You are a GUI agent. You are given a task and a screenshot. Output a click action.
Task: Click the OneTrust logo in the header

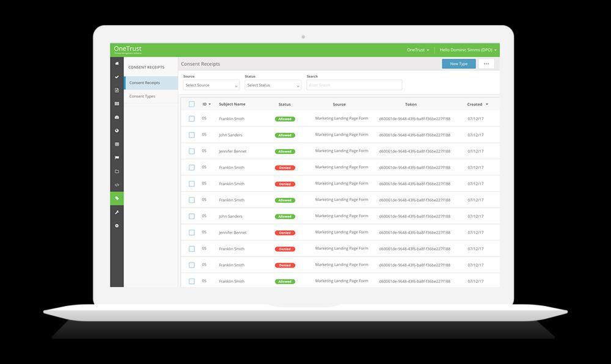pyautogui.click(x=128, y=49)
